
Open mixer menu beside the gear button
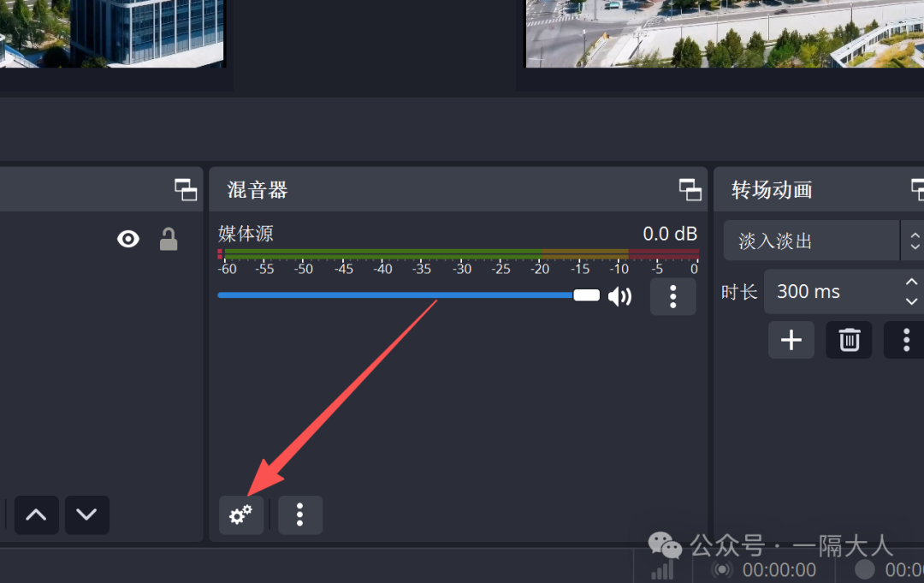click(x=299, y=515)
